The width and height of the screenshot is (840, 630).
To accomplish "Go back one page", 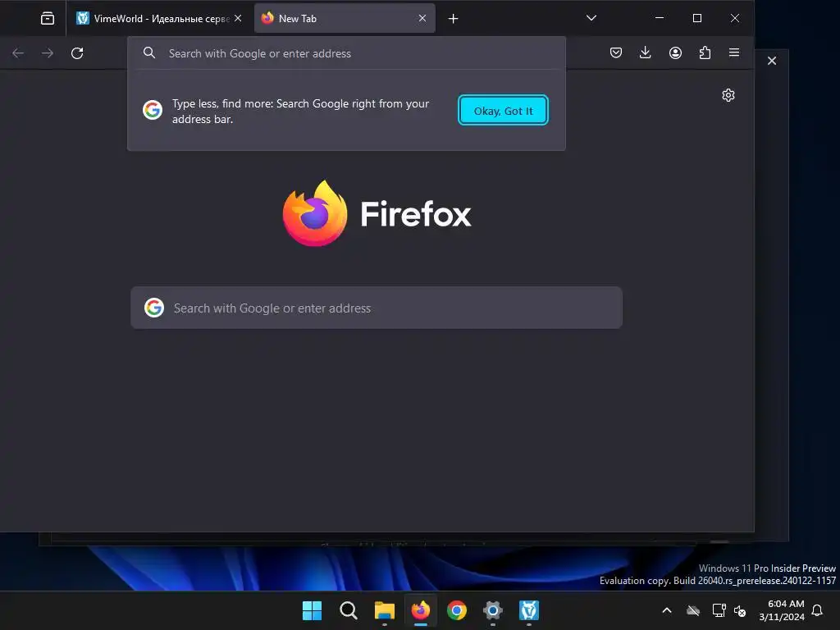I will pos(18,53).
